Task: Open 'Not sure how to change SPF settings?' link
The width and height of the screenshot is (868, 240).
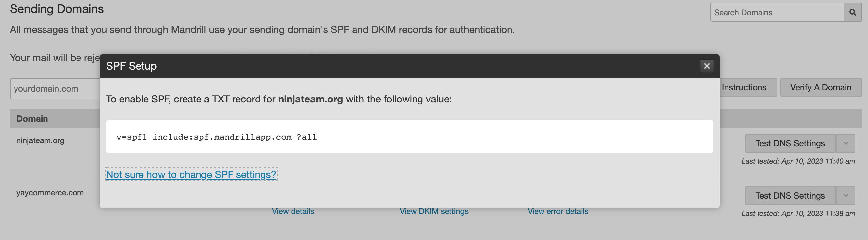Action: 191,174
